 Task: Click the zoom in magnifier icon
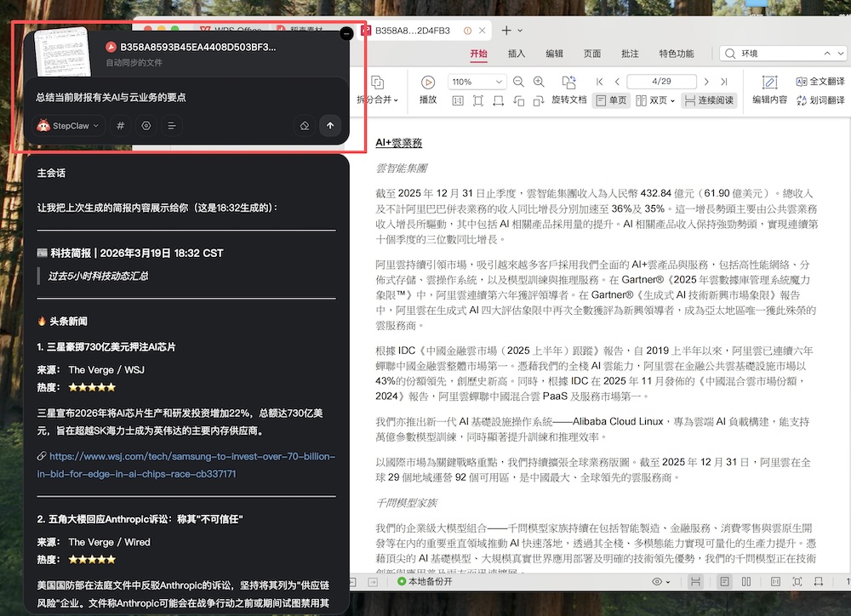539,82
